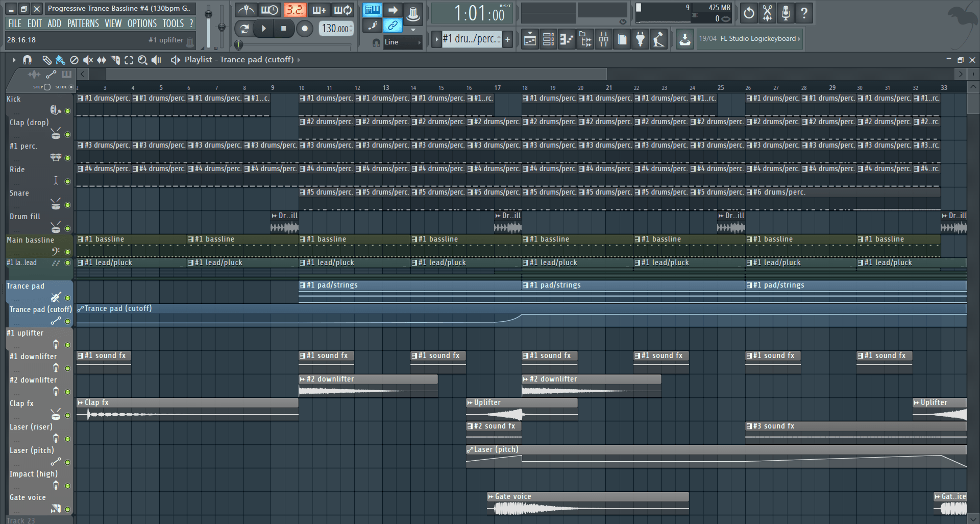Click the metronome icon in the transport bar

pyautogui.click(x=246, y=10)
